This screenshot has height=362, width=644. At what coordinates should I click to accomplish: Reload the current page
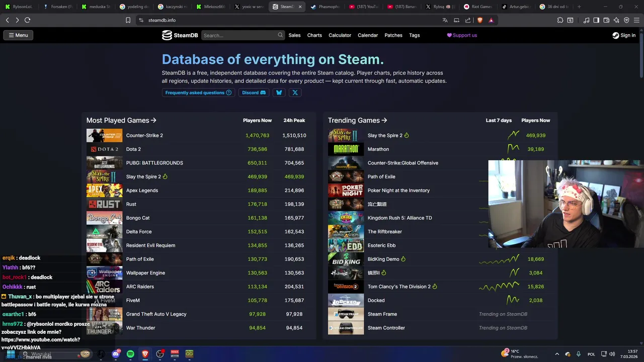tap(27, 20)
